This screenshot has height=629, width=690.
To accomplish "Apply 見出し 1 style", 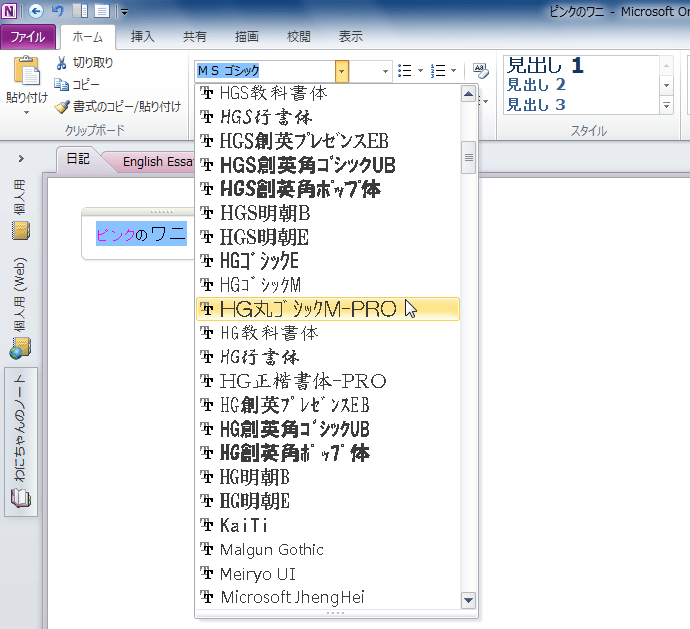I will click(x=546, y=66).
